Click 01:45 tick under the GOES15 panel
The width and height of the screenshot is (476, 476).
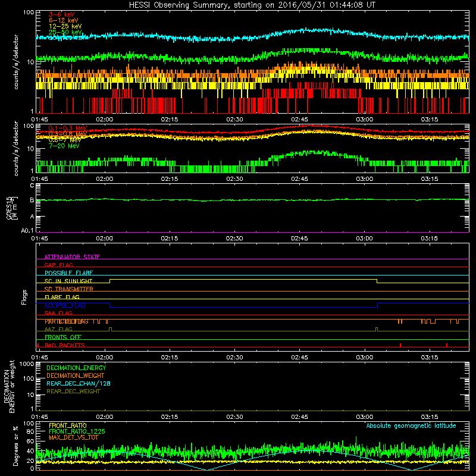coord(39,239)
